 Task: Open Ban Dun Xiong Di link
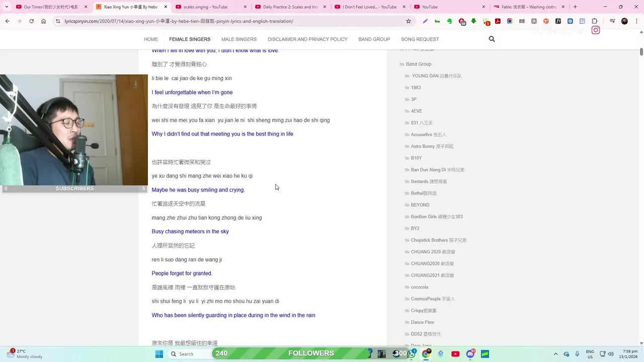[438, 170]
